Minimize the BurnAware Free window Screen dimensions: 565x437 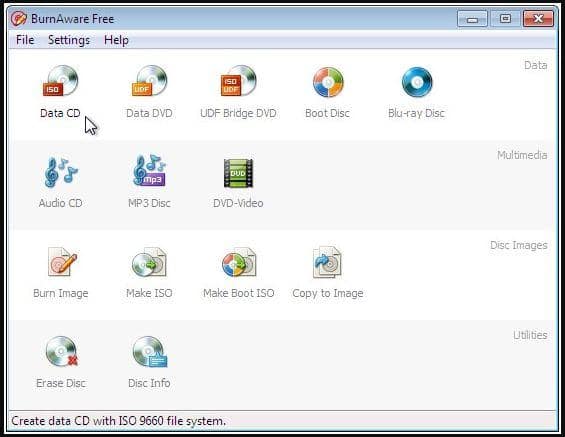[472, 19]
